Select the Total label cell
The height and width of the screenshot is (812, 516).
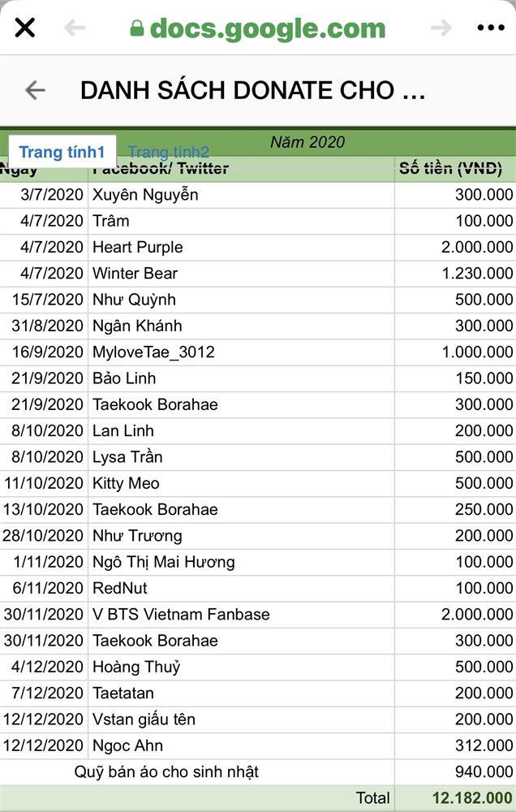tap(372, 798)
